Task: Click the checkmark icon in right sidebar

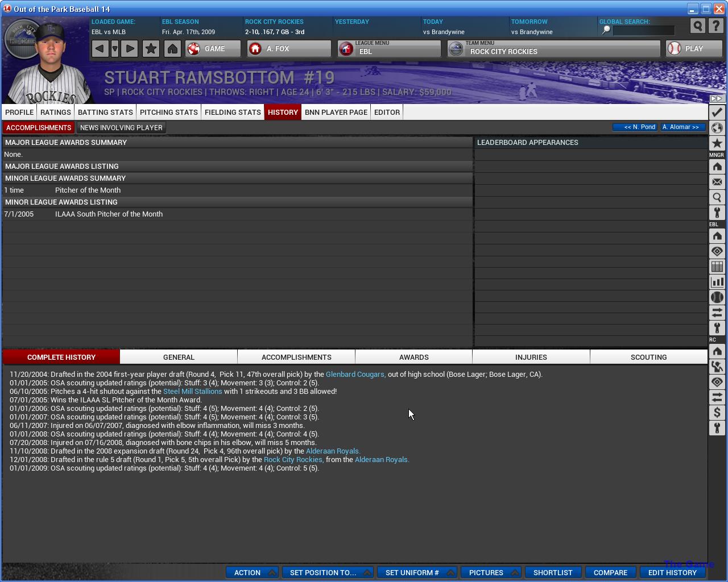Action: 717,113
